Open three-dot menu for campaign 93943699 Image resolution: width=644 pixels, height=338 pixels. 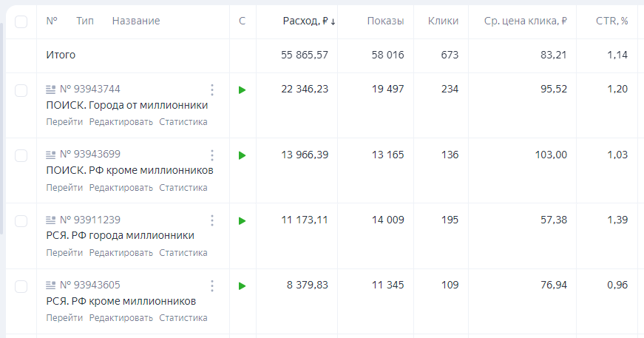[212, 155]
